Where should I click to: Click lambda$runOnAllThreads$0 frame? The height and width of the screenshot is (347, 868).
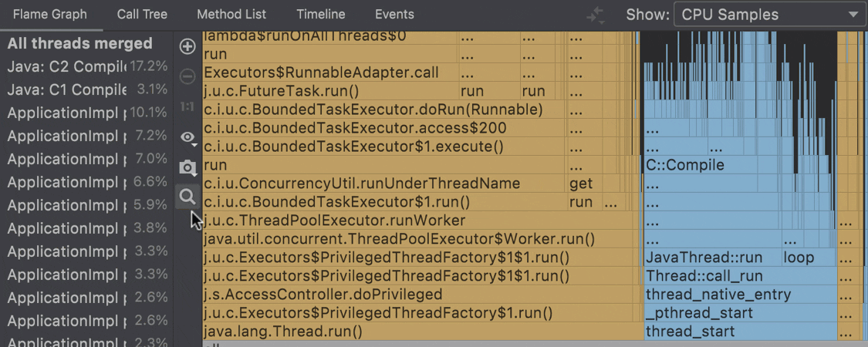click(x=330, y=38)
